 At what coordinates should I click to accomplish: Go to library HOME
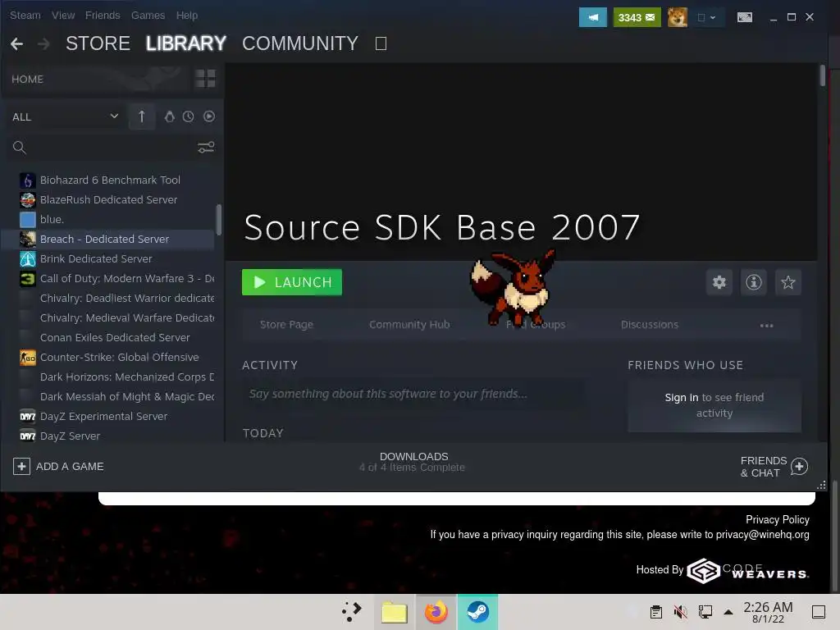tap(27, 79)
